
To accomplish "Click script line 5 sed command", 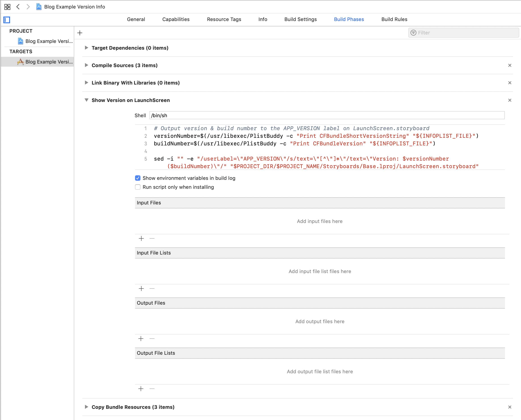I will click(316, 163).
